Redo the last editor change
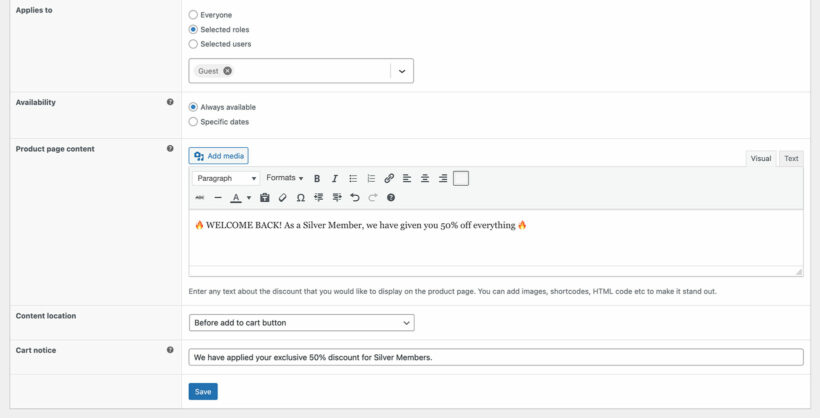 pyautogui.click(x=373, y=197)
